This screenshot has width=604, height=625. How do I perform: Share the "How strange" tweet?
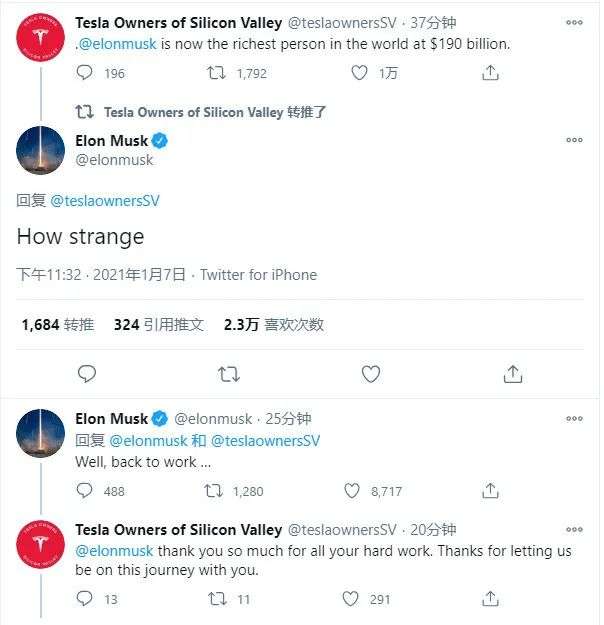point(513,374)
